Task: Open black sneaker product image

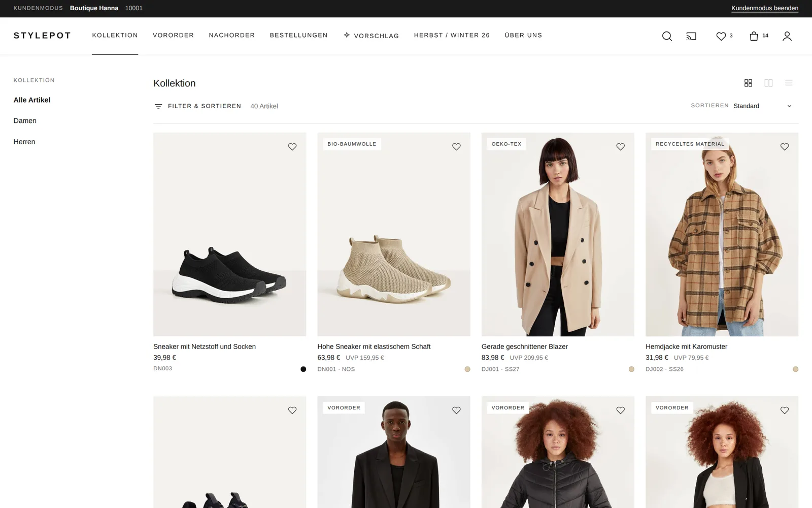Action: click(x=230, y=234)
